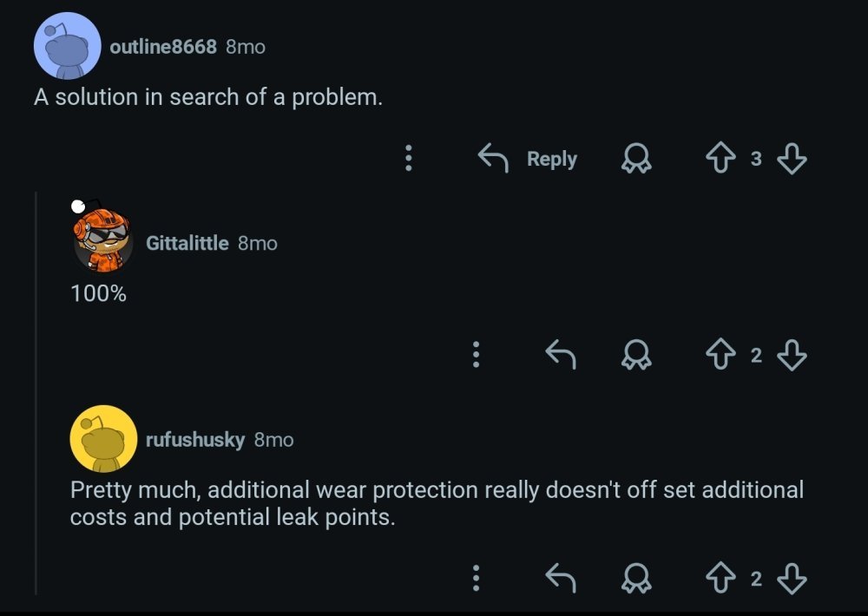Downvote Gittalittle's comment
The height and width of the screenshot is (616, 868).
791,354
